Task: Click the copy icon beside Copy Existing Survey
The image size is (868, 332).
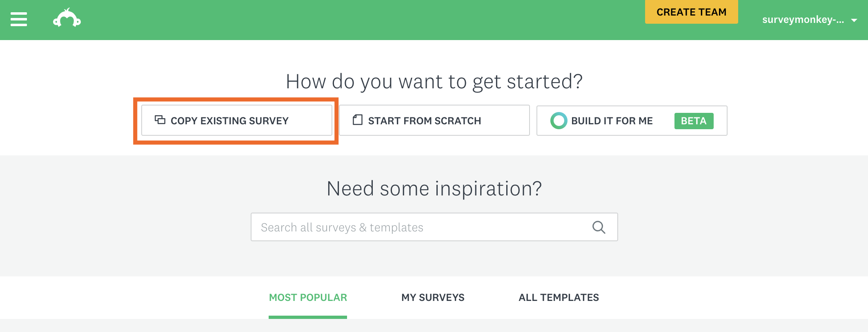Action: pyautogui.click(x=160, y=120)
